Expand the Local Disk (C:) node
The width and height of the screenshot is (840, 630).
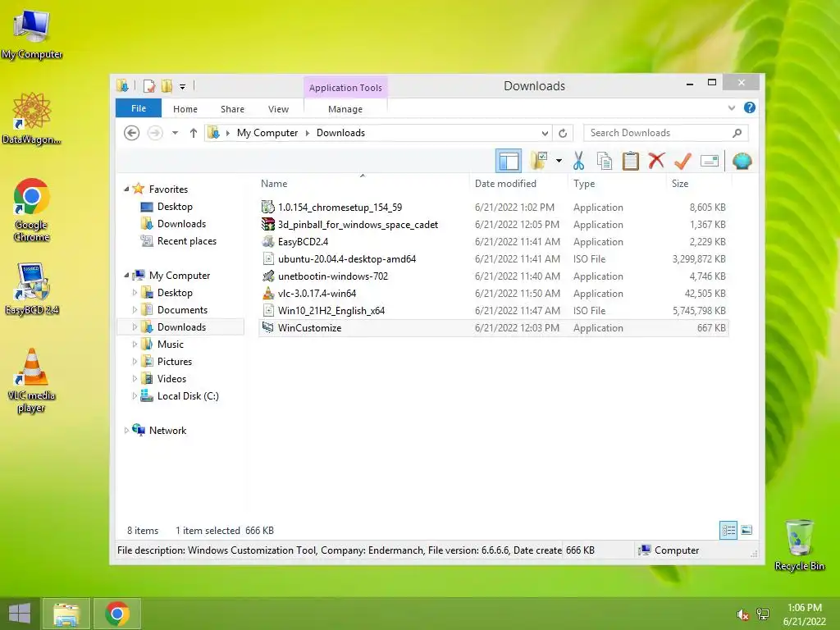click(x=135, y=396)
